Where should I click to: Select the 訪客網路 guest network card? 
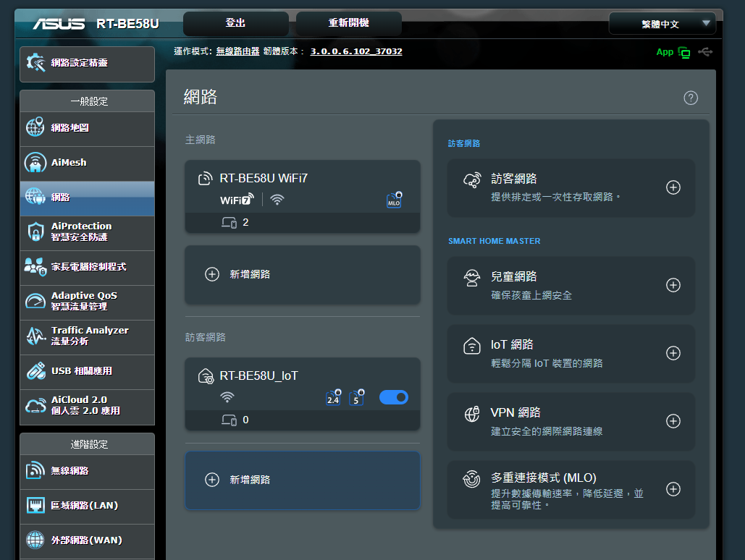pyautogui.click(x=571, y=187)
